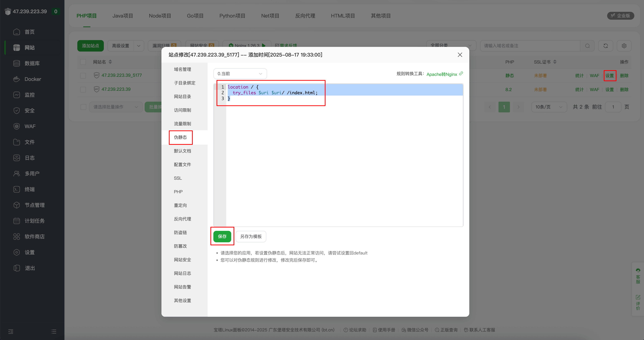This screenshot has height=340, width=644.
Task: Open the 0.当前 rewrite template dropdown
Action: [x=240, y=74]
